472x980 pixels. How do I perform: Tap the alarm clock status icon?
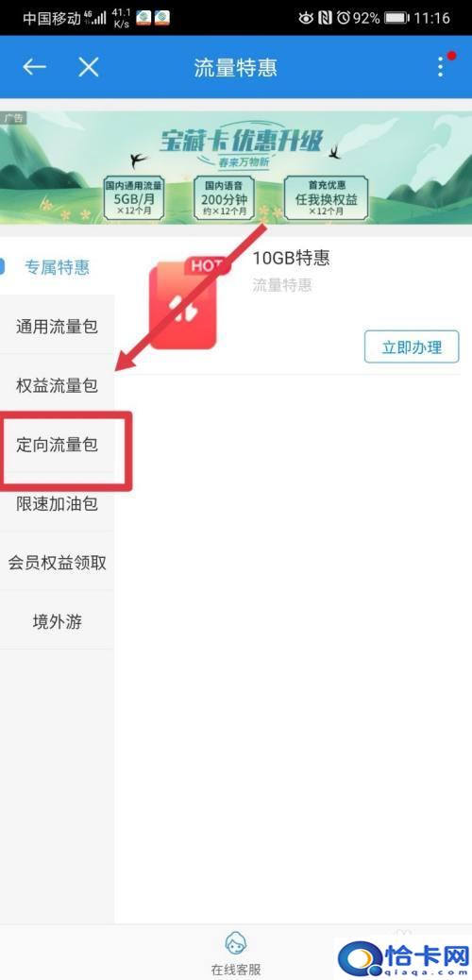tap(344, 18)
